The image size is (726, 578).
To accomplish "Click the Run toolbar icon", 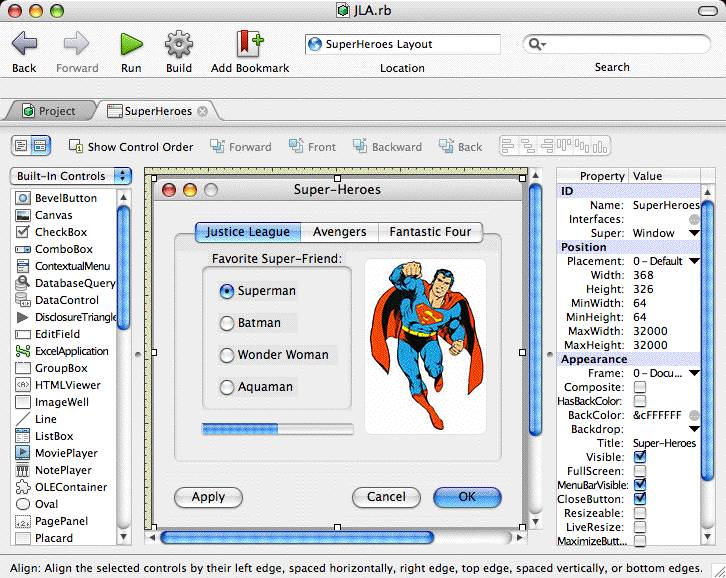I will tap(131, 44).
